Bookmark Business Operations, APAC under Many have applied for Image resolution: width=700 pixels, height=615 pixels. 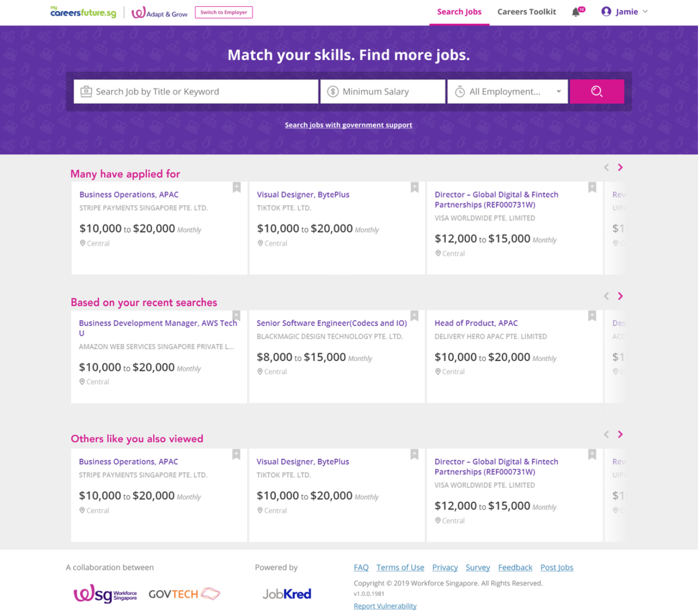(237, 188)
